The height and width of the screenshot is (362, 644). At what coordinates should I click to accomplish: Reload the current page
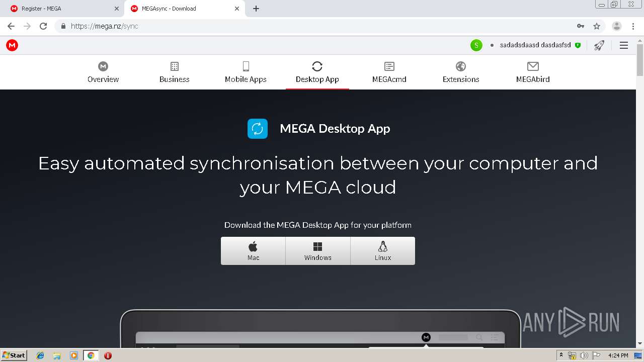coord(43,26)
